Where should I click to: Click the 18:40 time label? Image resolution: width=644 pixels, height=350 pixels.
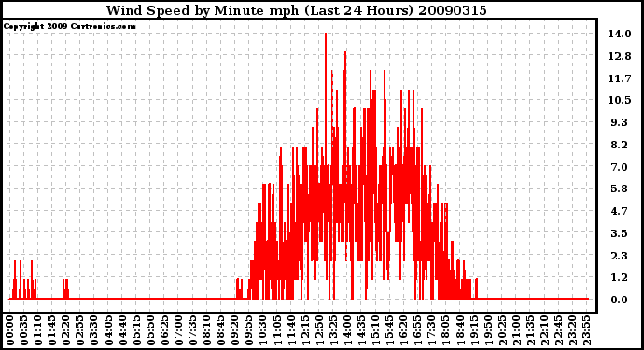click(x=459, y=330)
